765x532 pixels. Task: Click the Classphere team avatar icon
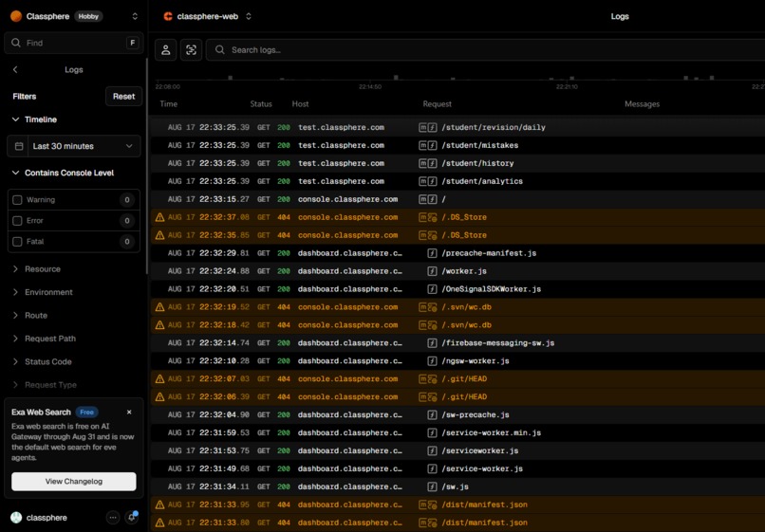(16, 16)
